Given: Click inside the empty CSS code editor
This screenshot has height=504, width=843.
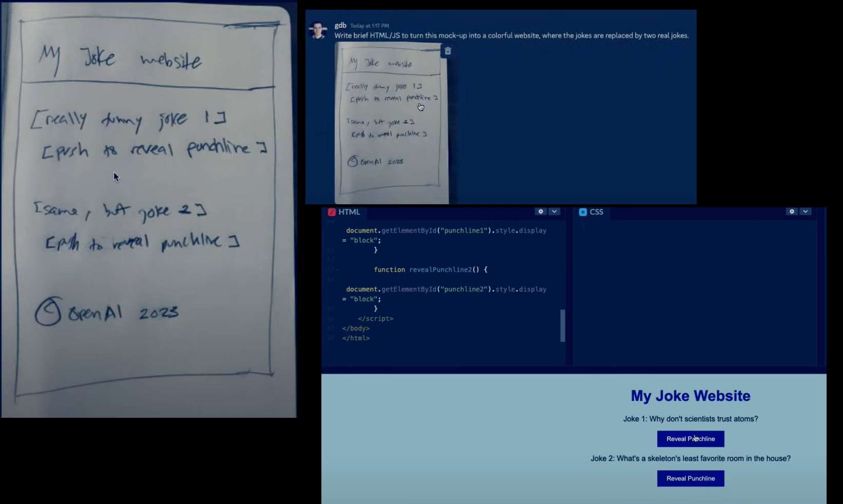Looking at the screenshot, I should click(x=695, y=293).
